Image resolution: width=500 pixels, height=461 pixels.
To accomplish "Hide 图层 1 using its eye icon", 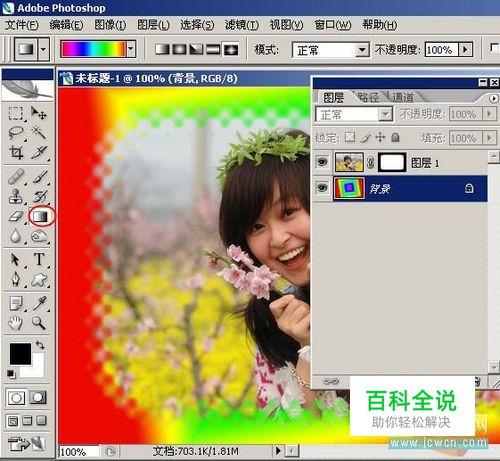I will pyautogui.click(x=322, y=162).
